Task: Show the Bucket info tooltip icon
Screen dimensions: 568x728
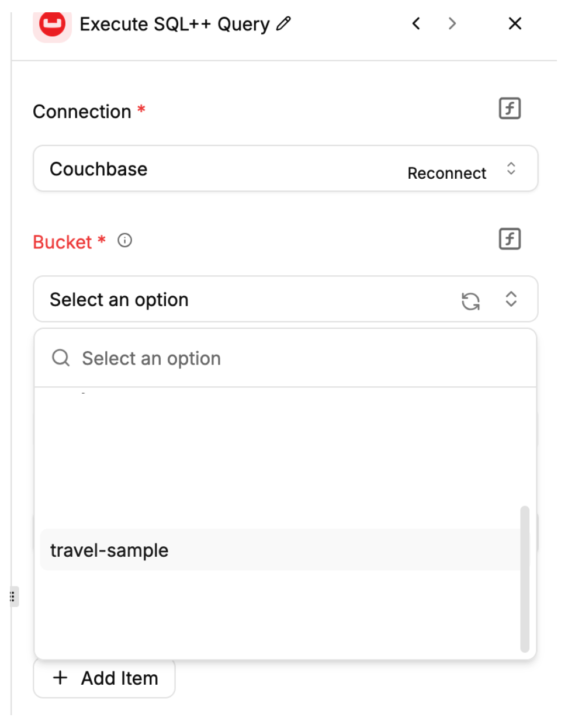Action: (124, 241)
